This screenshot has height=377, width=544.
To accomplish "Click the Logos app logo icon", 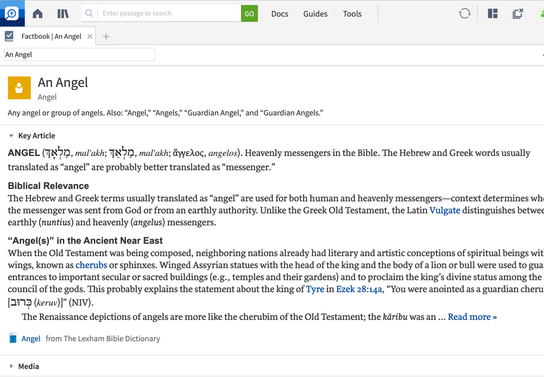I will pyautogui.click(x=12, y=13).
